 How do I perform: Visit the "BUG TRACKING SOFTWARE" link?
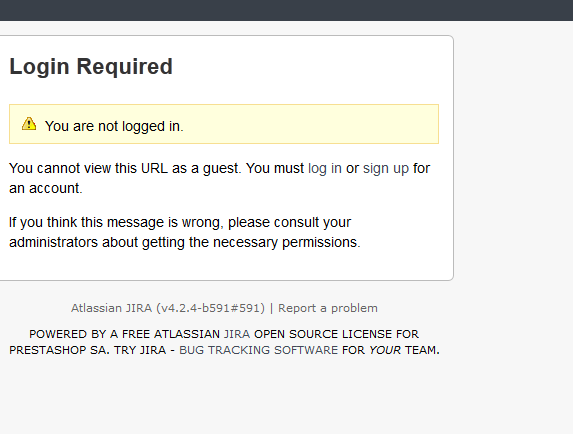pos(258,350)
